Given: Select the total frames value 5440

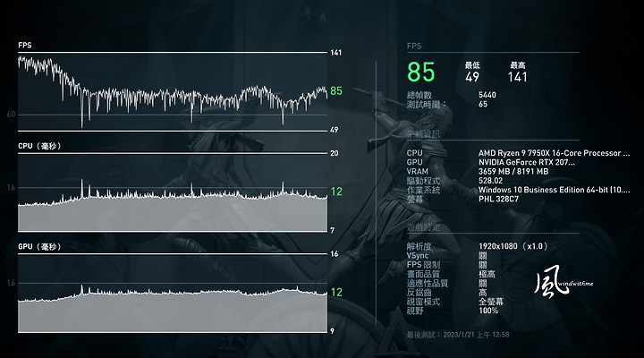Looking at the screenshot, I should pos(487,95).
